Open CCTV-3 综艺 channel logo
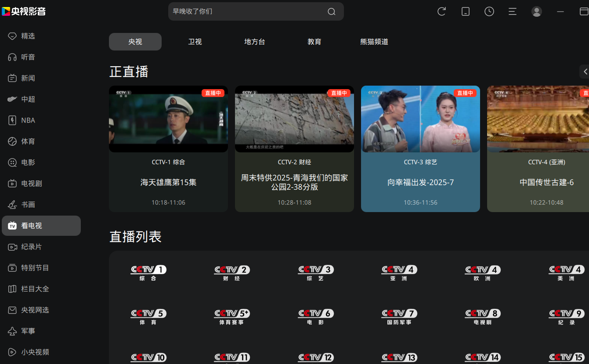The image size is (589, 364). (x=316, y=273)
